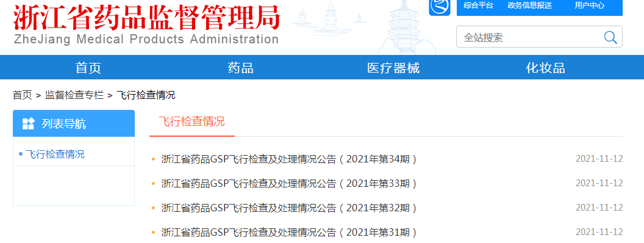This screenshot has width=644, height=243.
Task: Select 药品 in the navigation bar
Action: pos(241,67)
